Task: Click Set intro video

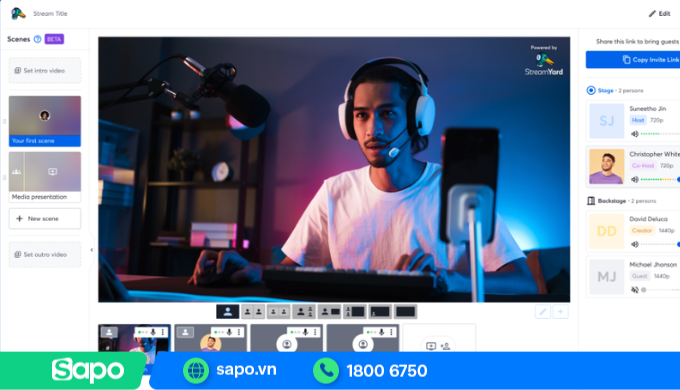Action: click(x=45, y=70)
